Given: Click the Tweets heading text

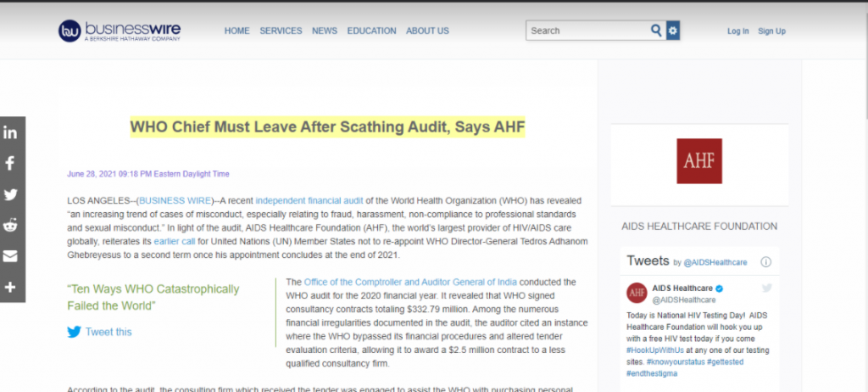Looking at the screenshot, I should [x=648, y=260].
